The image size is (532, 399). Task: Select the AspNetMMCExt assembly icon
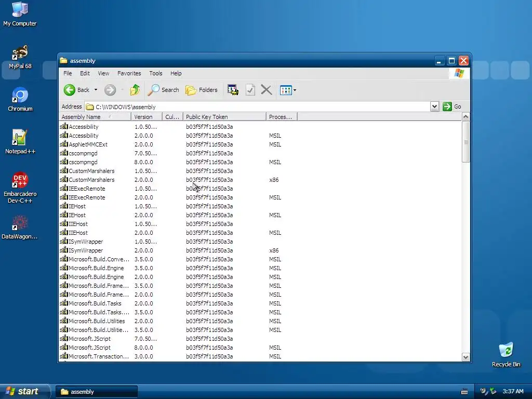coord(64,144)
